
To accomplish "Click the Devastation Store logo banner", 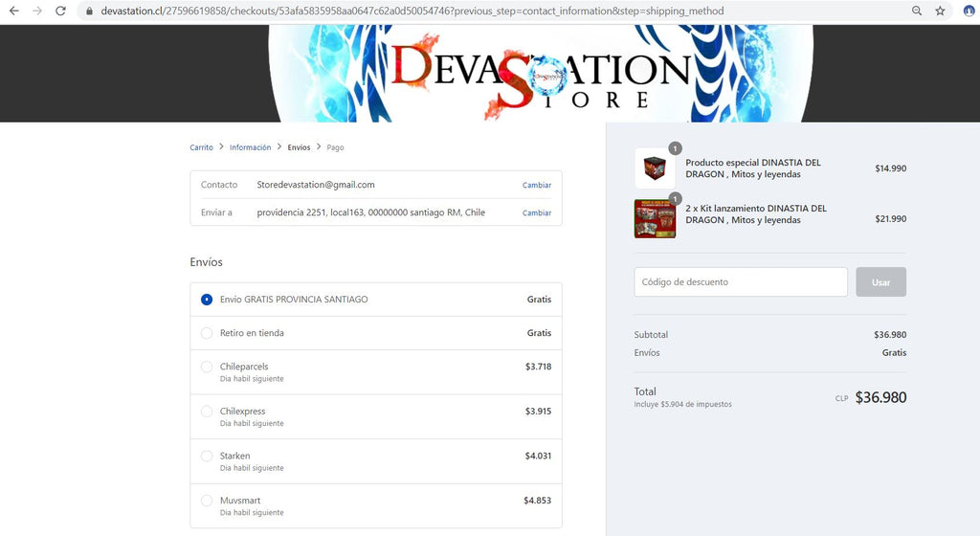I will click(x=541, y=74).
